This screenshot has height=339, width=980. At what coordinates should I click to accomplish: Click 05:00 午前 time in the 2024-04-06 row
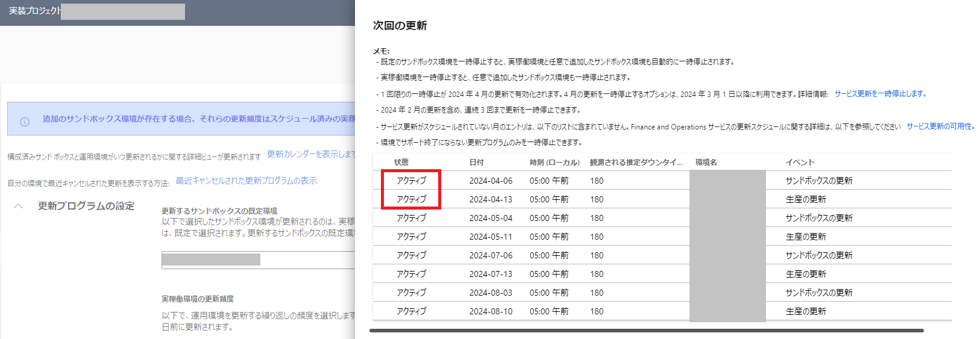[549, 181]
